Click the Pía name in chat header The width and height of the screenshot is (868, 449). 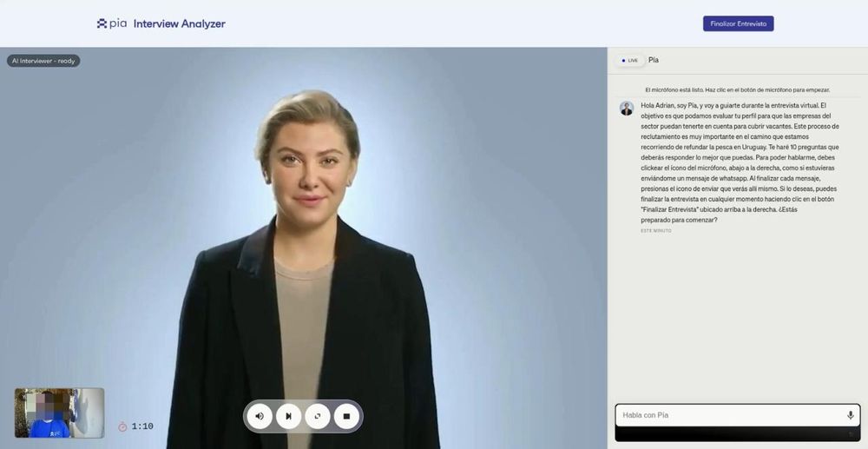pyautogui.click(x=654, y=60)
